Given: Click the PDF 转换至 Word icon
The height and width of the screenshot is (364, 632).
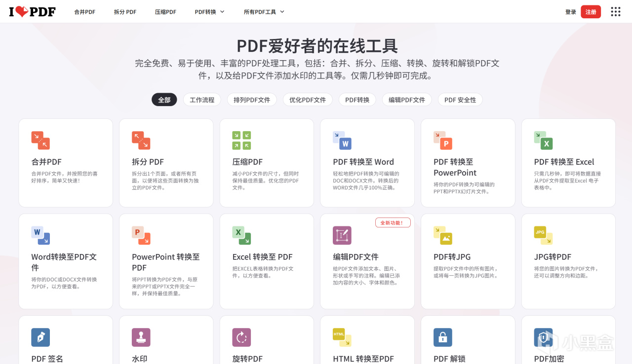Looking at the screenshot, I should tap(342, 140).
